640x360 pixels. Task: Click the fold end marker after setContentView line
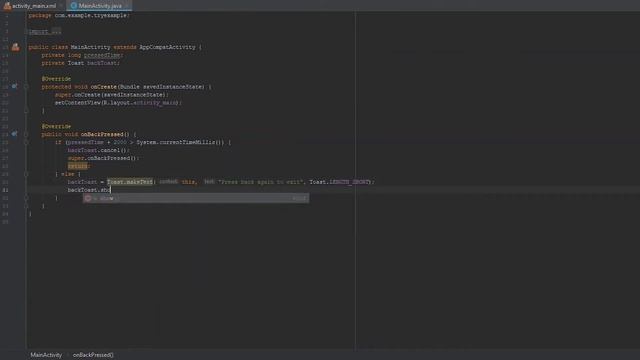point(26,111)
